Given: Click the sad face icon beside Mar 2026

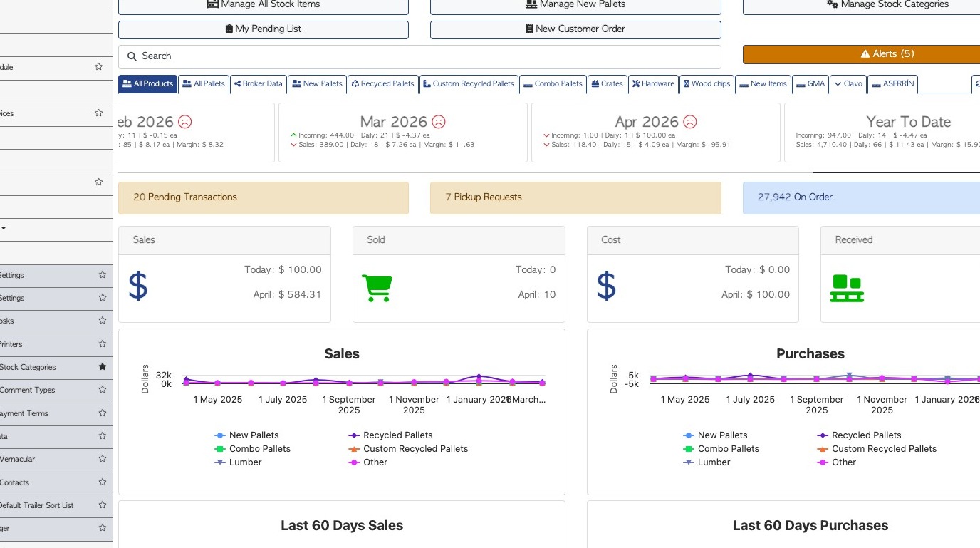Looking at the screenshot, I should coord(439,122).
